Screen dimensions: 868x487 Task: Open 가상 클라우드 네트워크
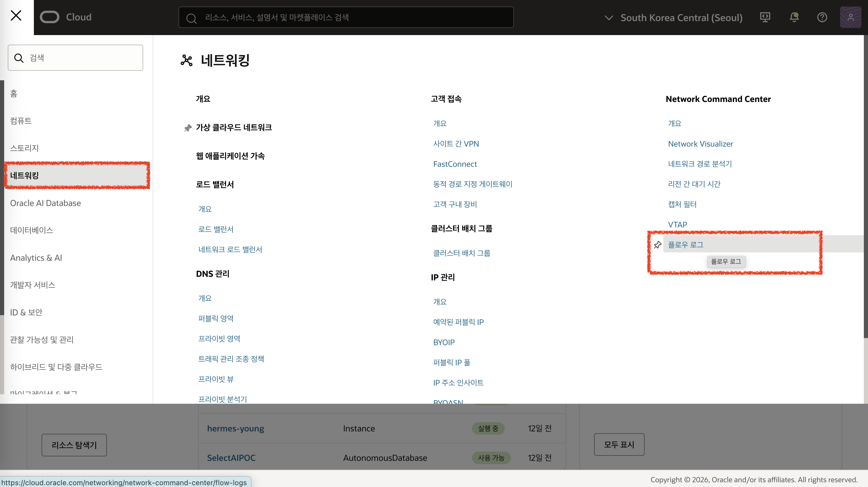tap(234, 128)
